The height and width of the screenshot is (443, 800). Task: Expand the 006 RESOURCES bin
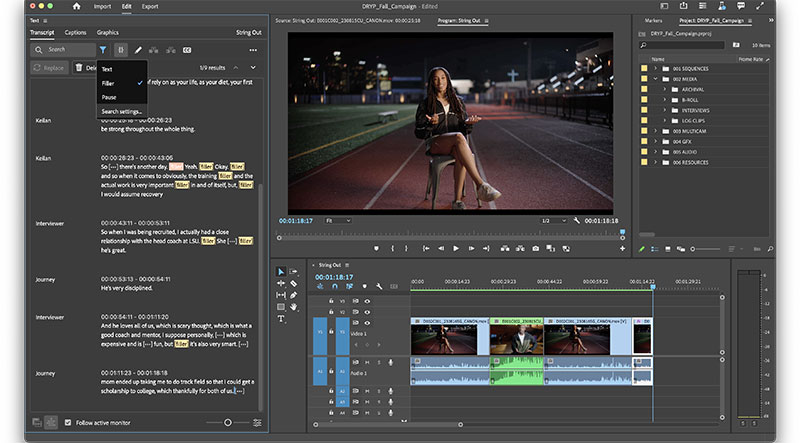coord(656,162)
